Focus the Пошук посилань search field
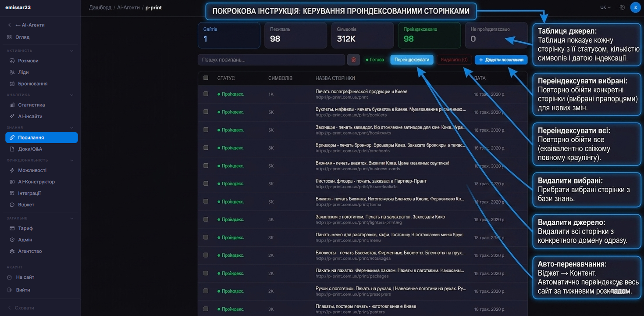 pyautogui.click(x=271, y=60)
